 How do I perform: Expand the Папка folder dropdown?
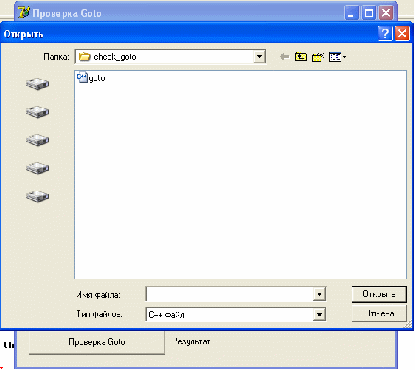pos(259,57)
